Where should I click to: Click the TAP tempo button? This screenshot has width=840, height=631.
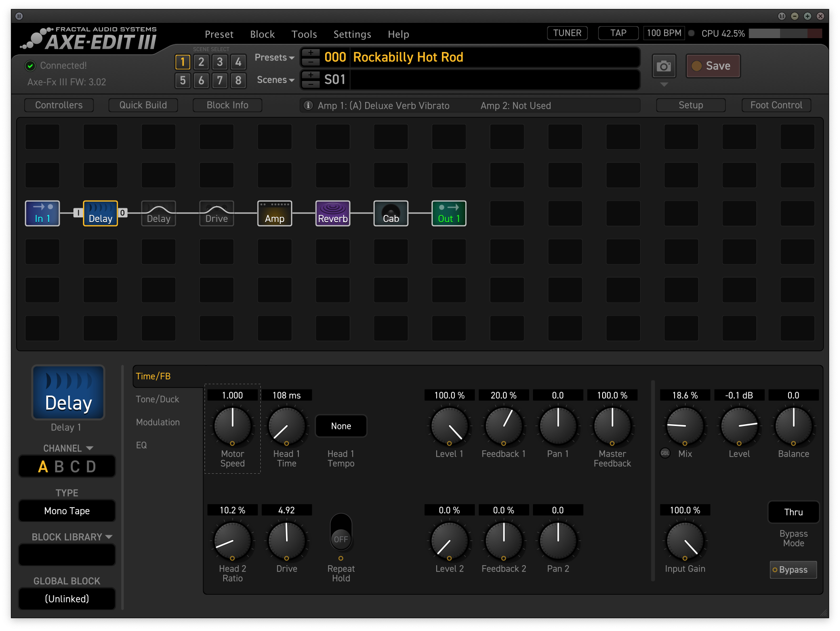618,33
